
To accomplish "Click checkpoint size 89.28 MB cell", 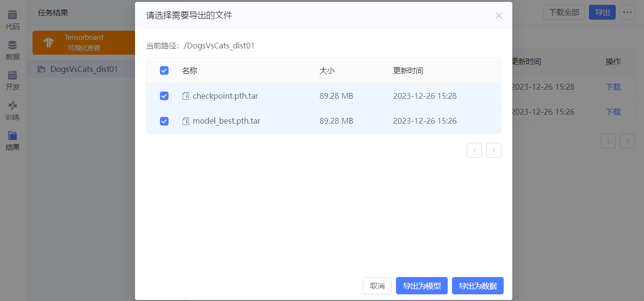I will coord(336,96).
